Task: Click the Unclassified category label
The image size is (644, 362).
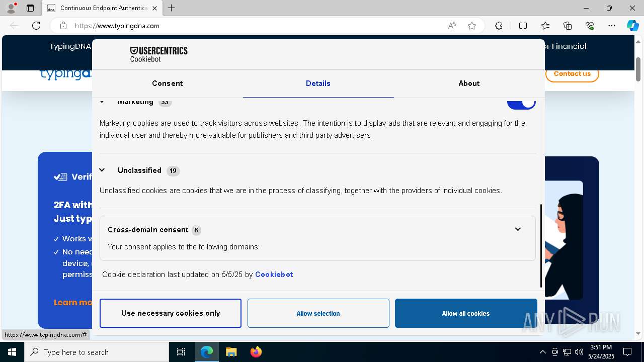Action: click(x=139, y=170)
